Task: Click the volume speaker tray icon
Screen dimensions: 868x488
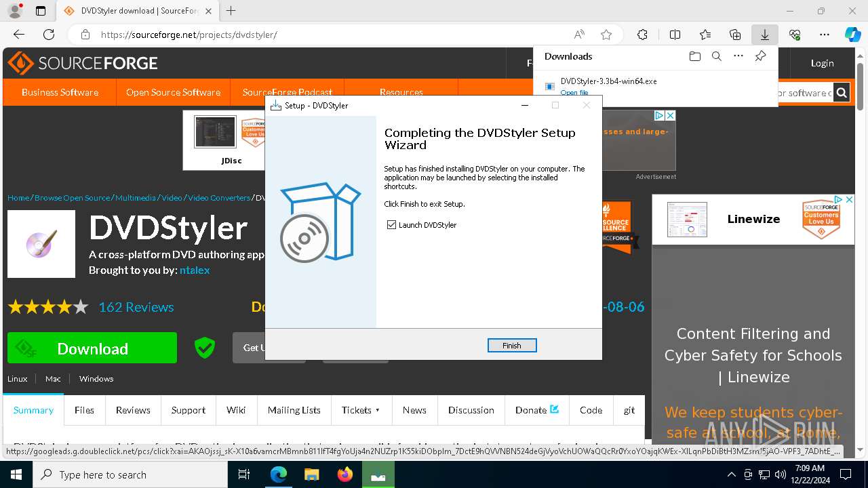Action: point(781,474)
